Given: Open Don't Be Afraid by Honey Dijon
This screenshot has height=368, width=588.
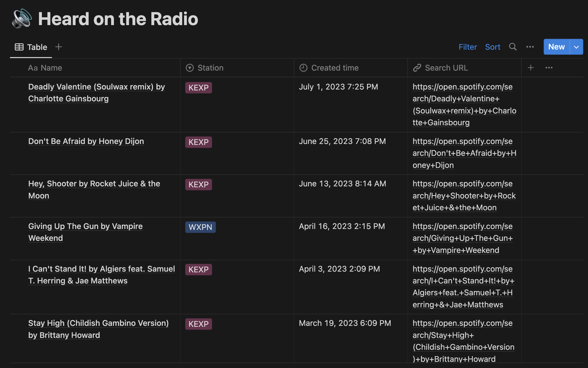Looking at the screenshot, I should [86, 141].
